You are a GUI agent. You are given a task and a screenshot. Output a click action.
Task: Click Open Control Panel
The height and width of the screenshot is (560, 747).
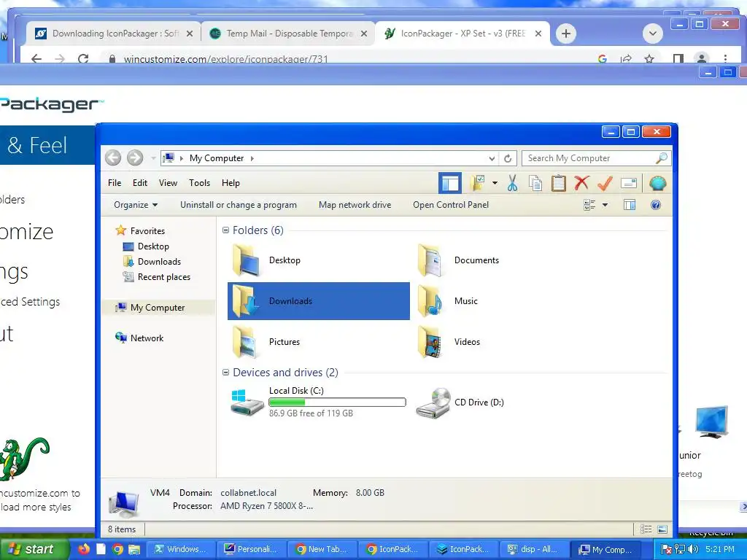point(451,205)
